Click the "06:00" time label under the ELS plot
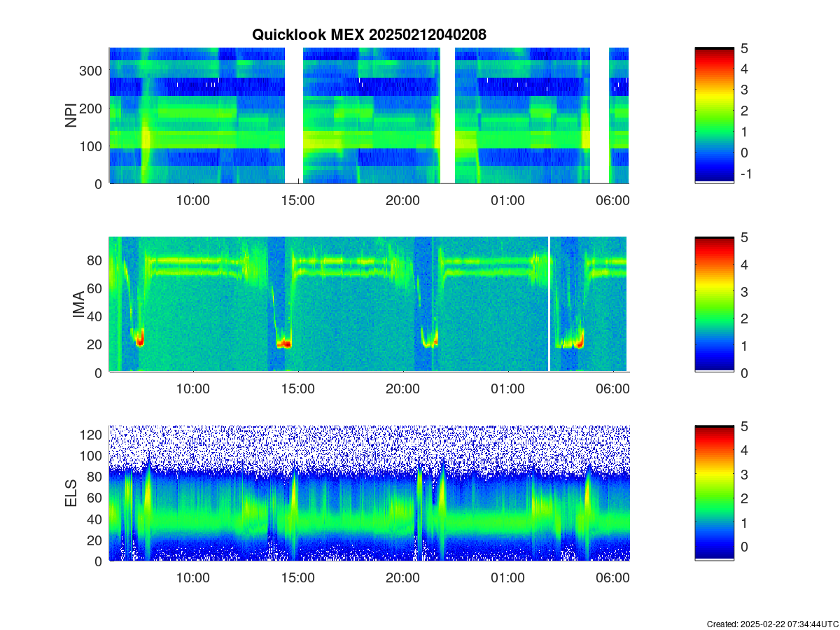The image size is (840, 630). pyautogui.click(x=612, y=577)
